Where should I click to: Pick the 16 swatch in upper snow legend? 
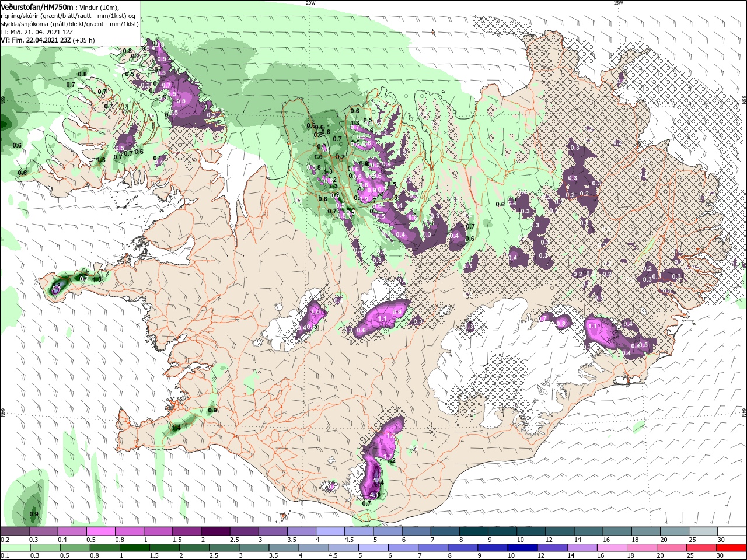point(617,531)
